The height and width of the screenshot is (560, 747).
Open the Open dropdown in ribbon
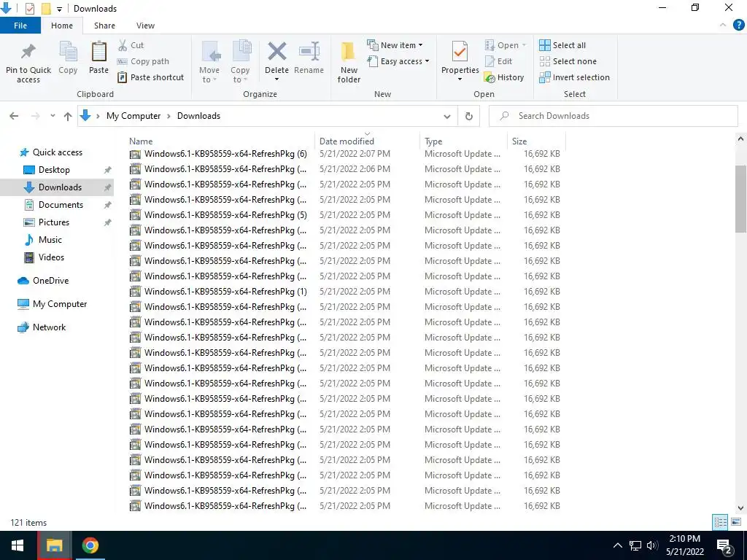pos(506,45)
